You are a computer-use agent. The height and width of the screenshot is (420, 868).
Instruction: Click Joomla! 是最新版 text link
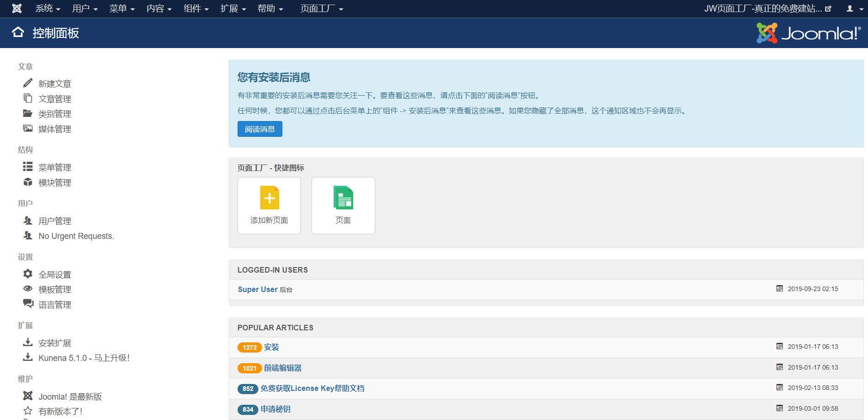click(70, 396)
